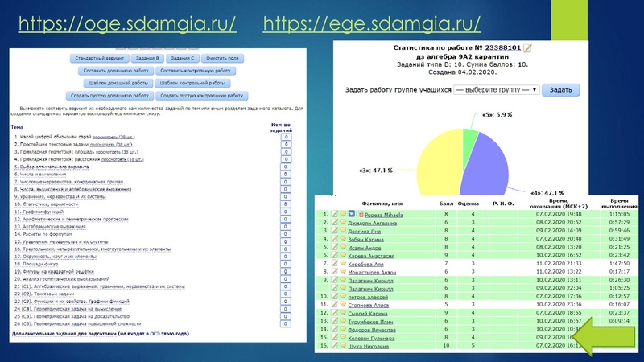Open the https://ege.sdamgia.ru/ link

pos(372,25)
